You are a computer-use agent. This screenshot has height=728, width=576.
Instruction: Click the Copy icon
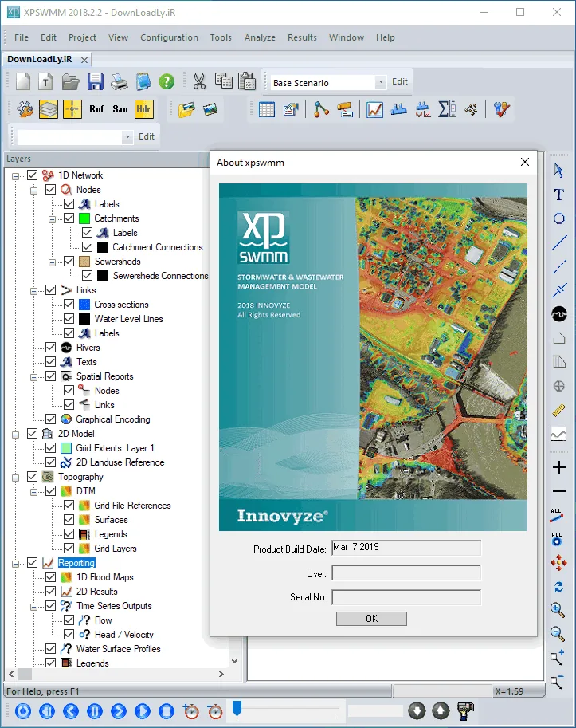pyautogui.click(x=224, y=81)
